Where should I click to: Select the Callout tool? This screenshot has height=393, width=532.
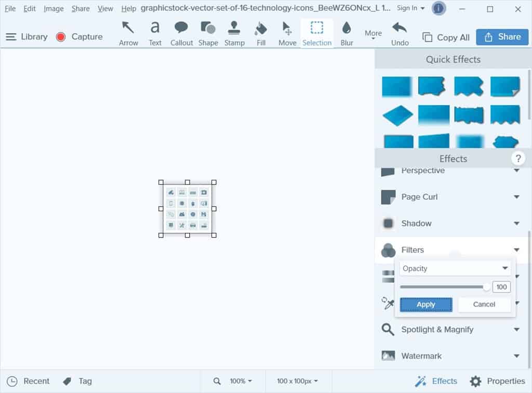coord(181,33)
